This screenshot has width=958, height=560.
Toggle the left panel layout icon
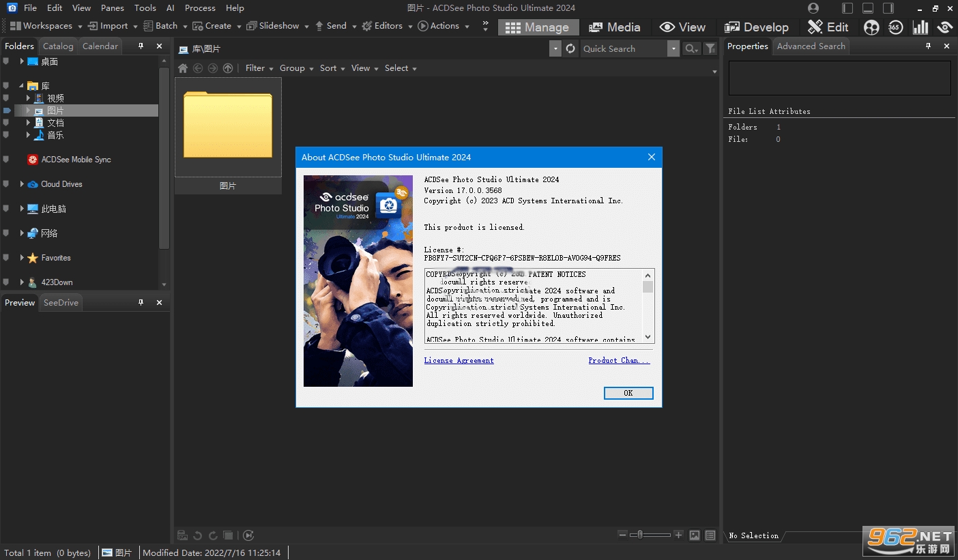click(x=847, y=8)
